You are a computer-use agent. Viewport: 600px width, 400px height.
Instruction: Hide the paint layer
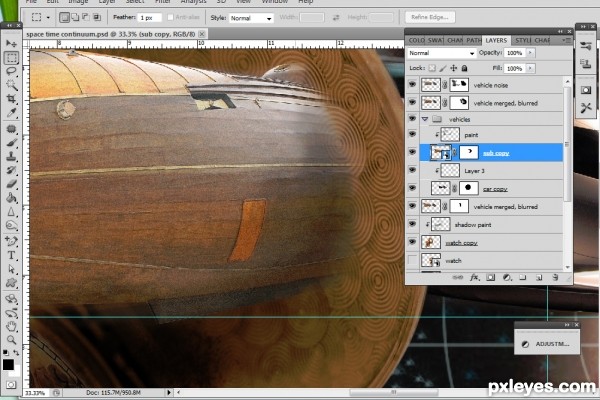[x=412, y=134]
